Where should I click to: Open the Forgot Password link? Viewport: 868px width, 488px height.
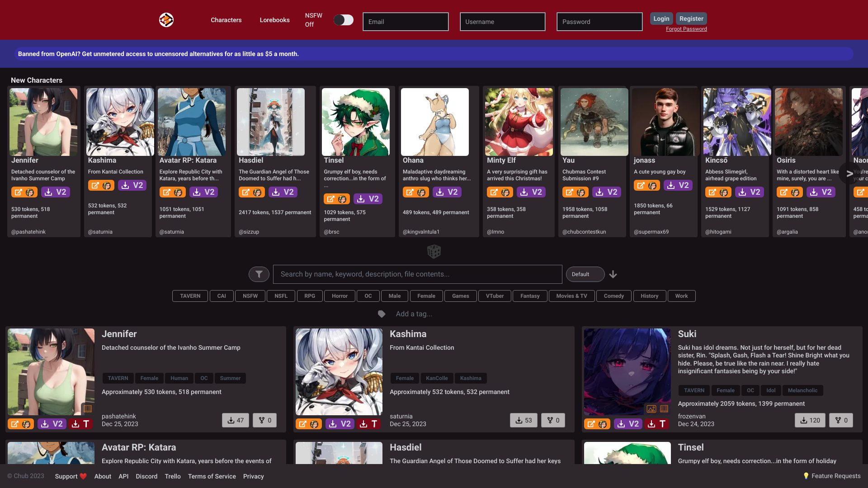(686, 28)
